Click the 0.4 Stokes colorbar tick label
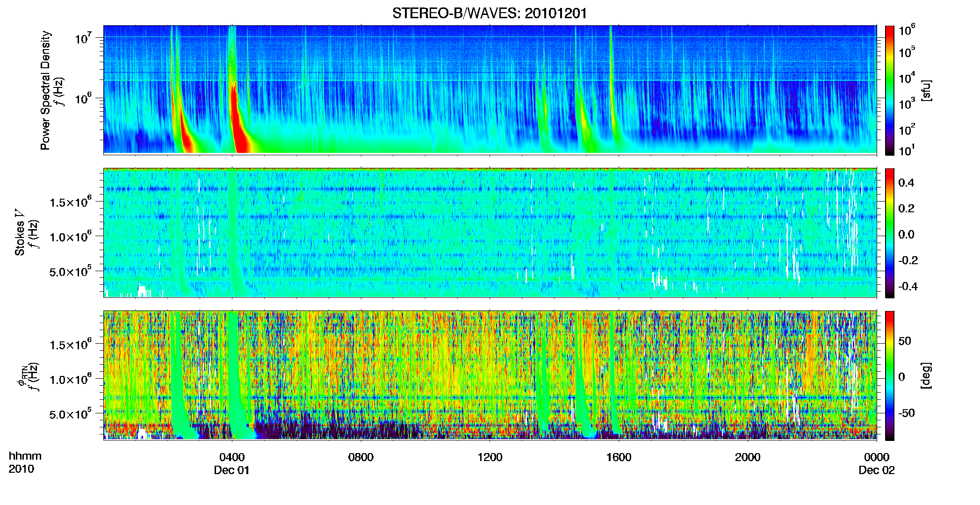This screenshot has width=980, height=505. (906, 183)
